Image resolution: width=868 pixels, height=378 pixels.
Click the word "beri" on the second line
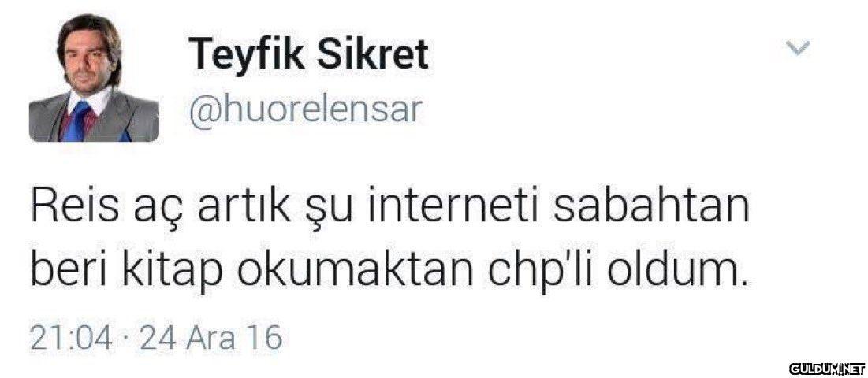coord(67,269)
